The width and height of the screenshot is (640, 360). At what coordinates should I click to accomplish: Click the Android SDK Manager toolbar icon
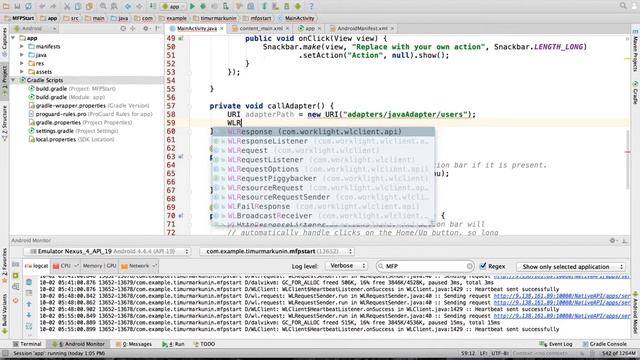(x=287, y=7)
